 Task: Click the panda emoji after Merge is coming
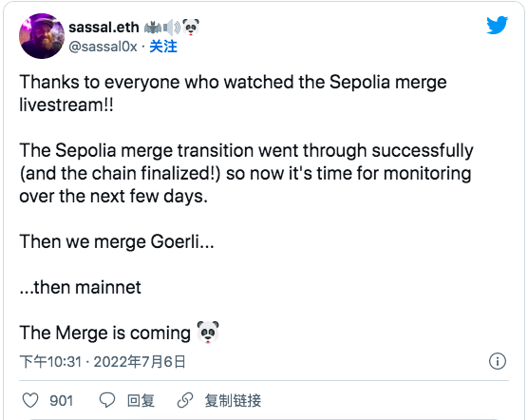[x=208, y=332]
